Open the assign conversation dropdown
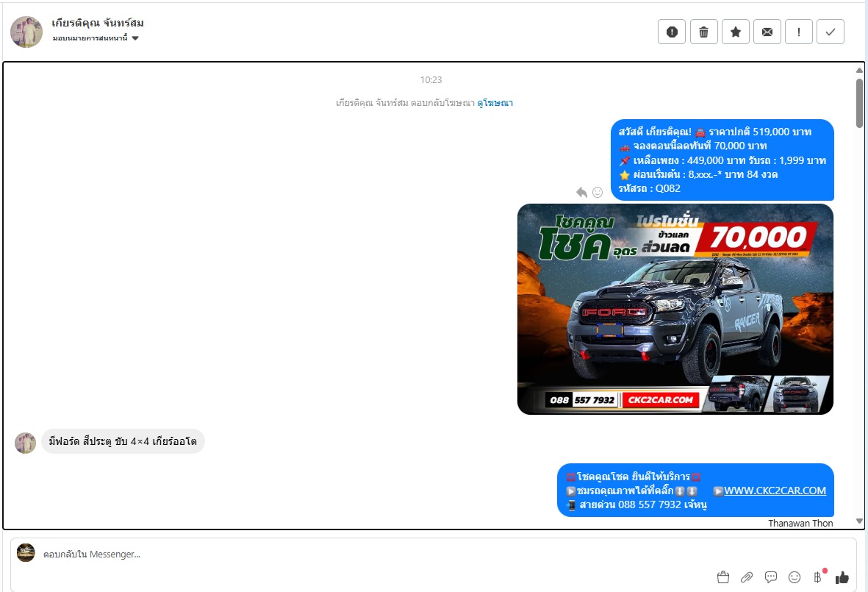 (96, 38)
